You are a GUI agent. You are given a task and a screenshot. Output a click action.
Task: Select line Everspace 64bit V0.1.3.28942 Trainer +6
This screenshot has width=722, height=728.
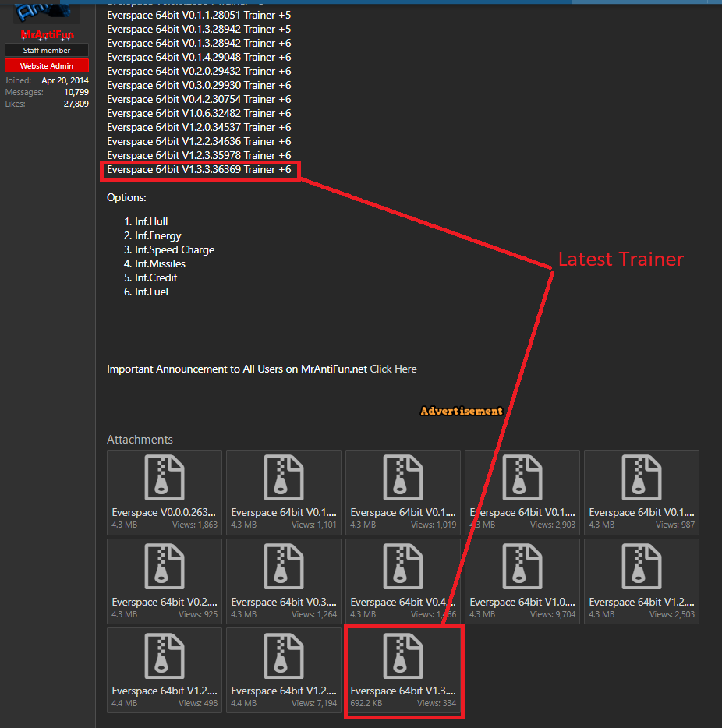pos(199,43)
